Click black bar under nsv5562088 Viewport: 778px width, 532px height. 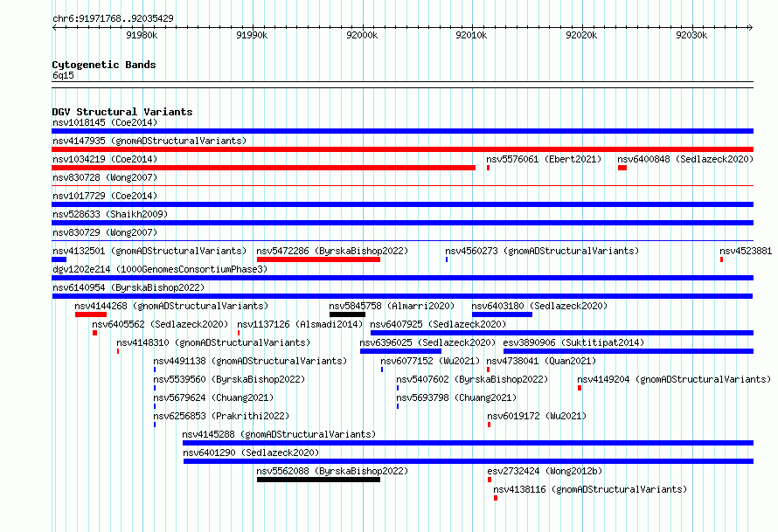pyautogui.click(x=318, y=480)
